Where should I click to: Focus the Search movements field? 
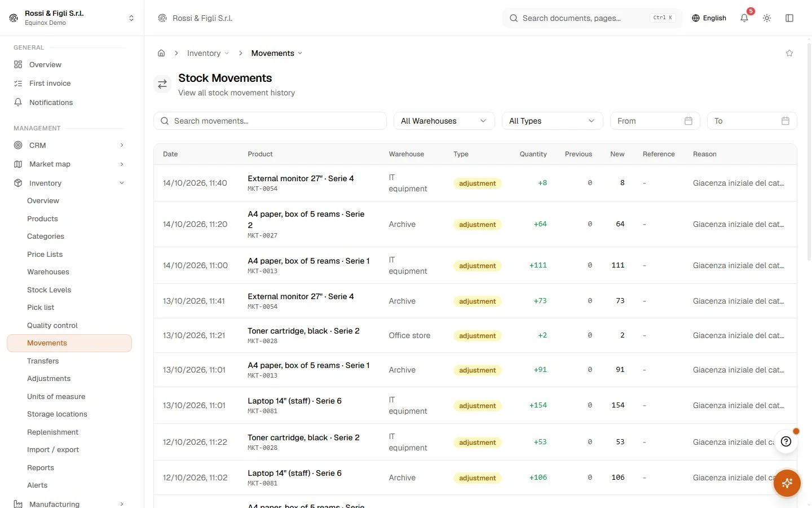coord(270,121)
